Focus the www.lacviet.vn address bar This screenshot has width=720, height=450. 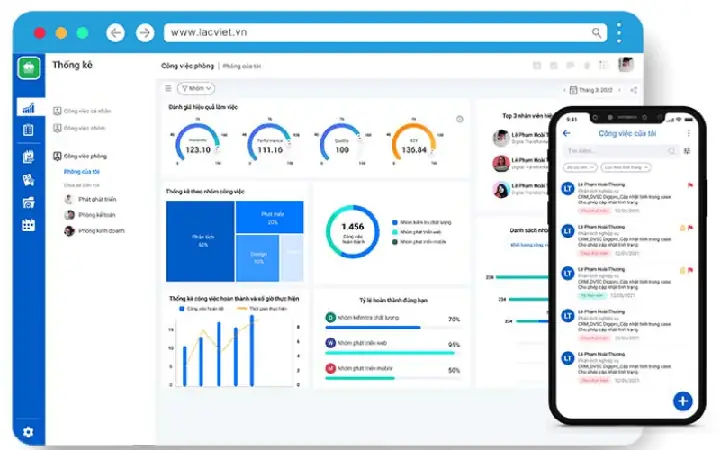coord(385,33)
